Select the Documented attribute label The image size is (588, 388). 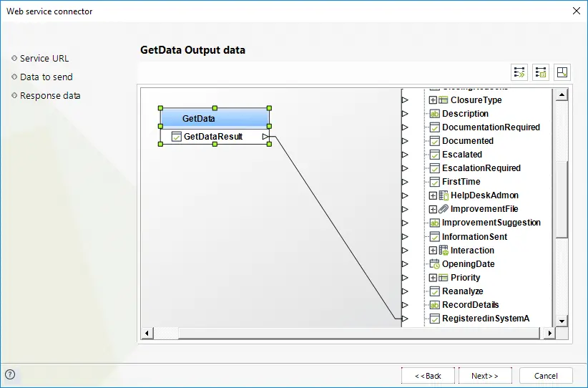[x=468, y=141]
